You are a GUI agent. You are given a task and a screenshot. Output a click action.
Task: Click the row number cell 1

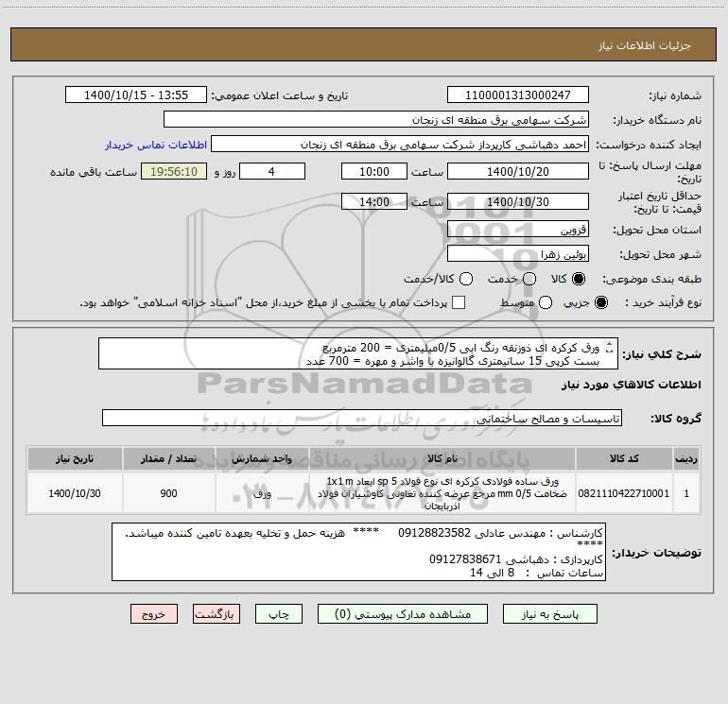[x=686, y=493]
